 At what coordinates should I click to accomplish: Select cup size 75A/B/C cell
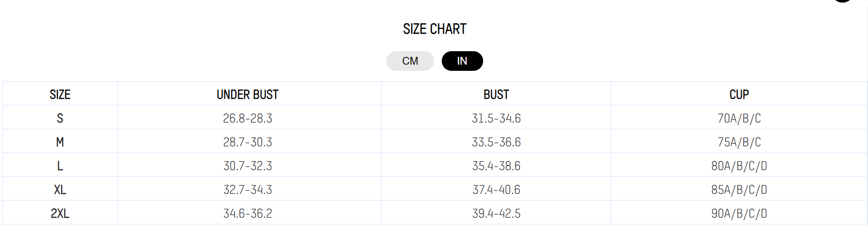point(739,142)
